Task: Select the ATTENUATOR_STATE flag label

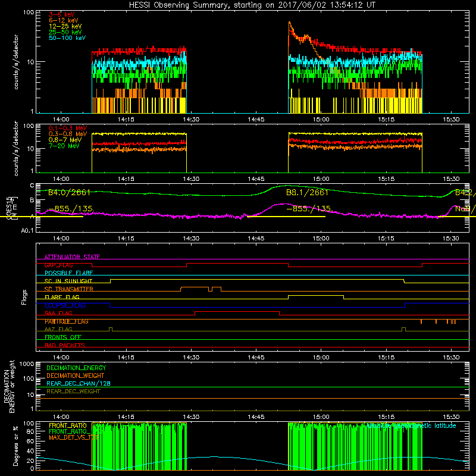Action: (x=72, y=257)
